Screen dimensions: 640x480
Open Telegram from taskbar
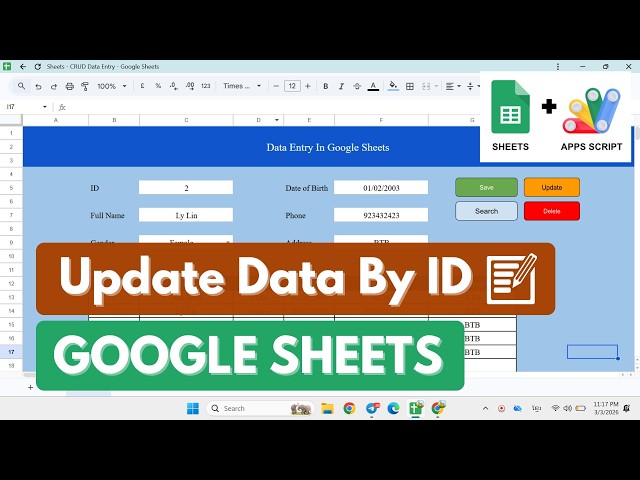372,408
